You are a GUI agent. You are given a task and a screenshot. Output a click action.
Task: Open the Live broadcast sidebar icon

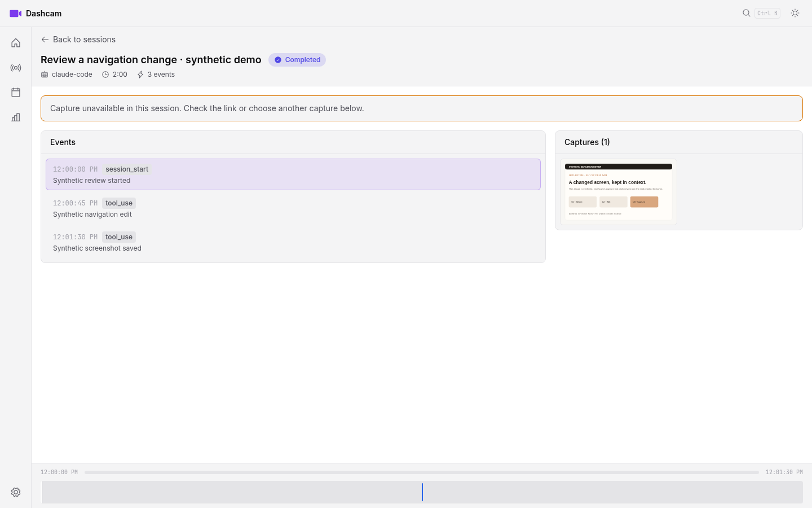point(16,68)
